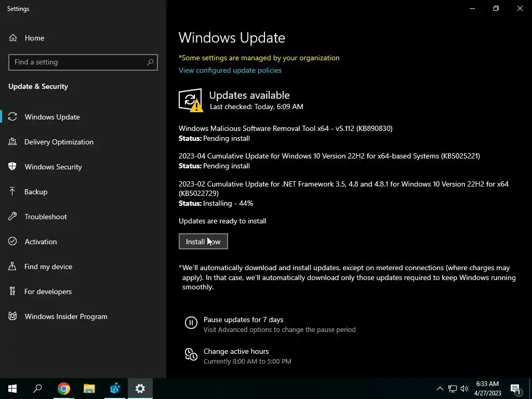Open the blue app icon next to File Explorer
Viewport: 532px width, 399px height.
(115, 389)
